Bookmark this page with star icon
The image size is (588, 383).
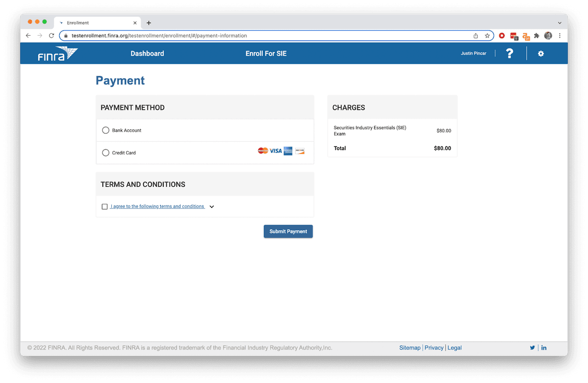click(487, 36)
